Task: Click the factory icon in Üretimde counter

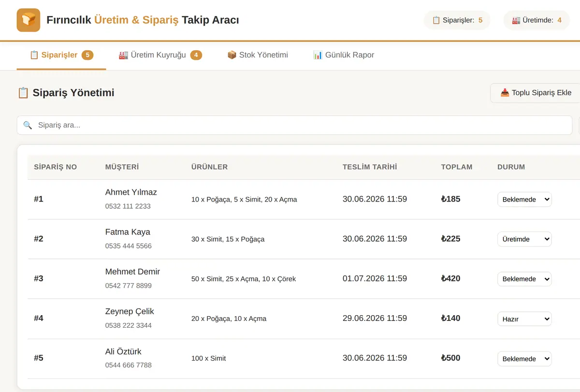Action: point(516,20)
